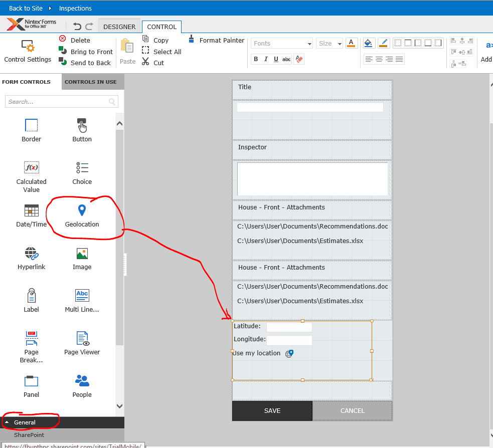Add an Image control
Image resolution: width=493 pixels, height=448 pixels.
coord(82,258)
